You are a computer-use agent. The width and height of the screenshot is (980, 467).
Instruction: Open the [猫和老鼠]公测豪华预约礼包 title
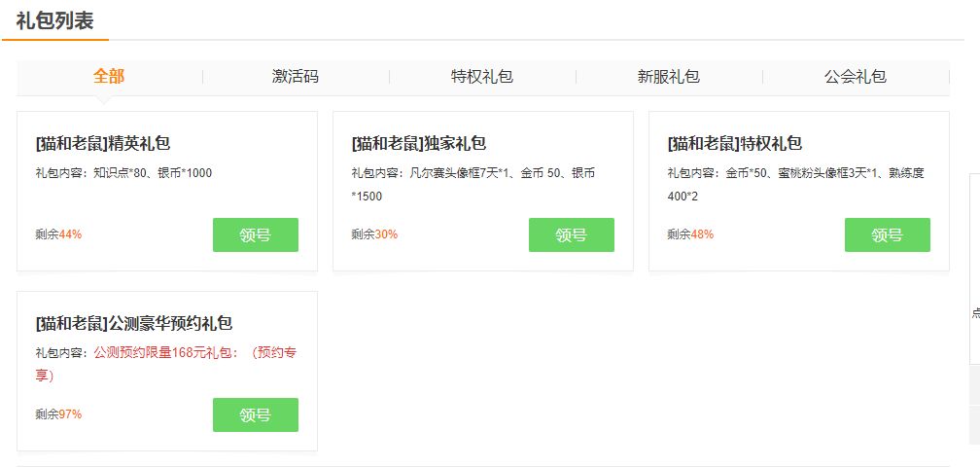(134, 323)
